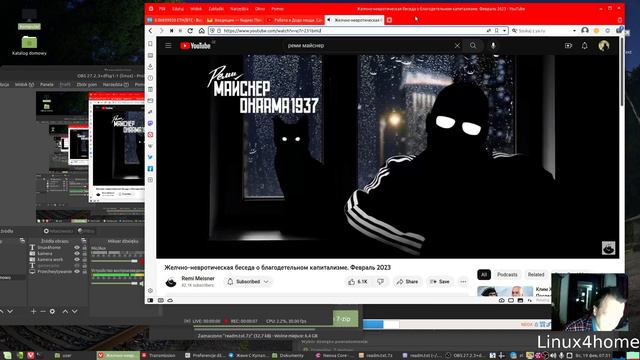Open the search engine field dropdown arrow
Image resolution: width=640 pixels, height=360 pixels.
tap(574, 31)
